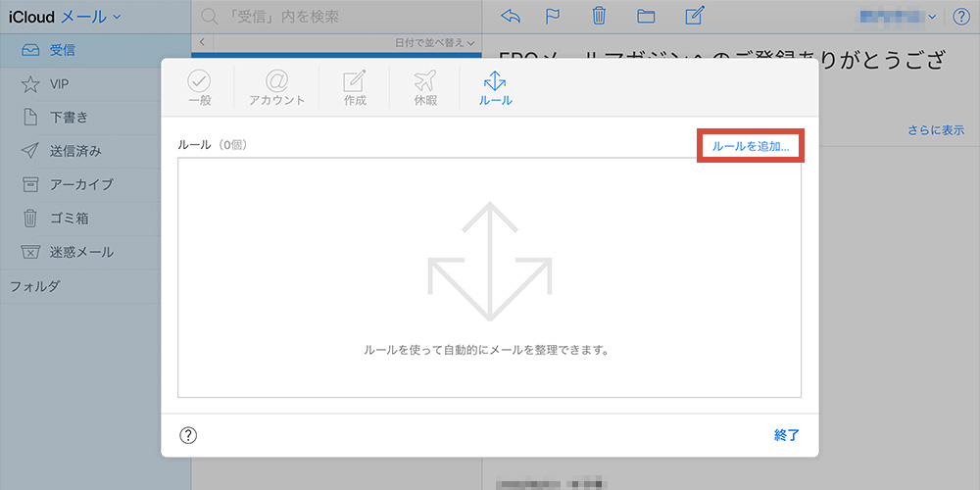Screen dimensions: 980x490
Task: Flag the message with the flag icon
Action: pyautogui.click(x=554, y=16)
